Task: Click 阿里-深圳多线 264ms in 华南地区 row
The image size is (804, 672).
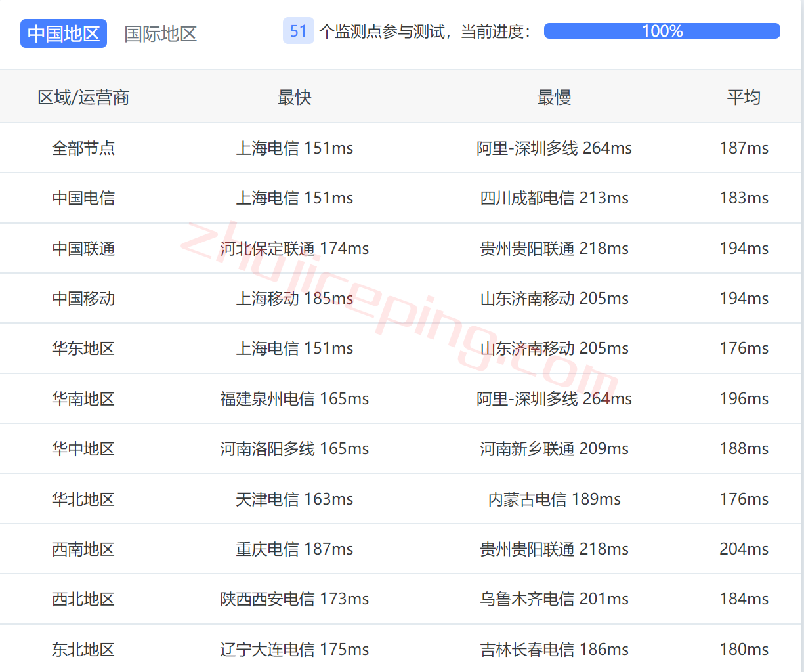Action: point(554,398)
